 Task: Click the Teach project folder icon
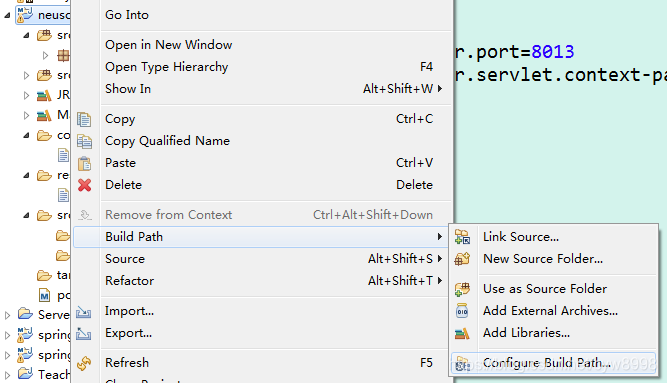pos(25,374)
